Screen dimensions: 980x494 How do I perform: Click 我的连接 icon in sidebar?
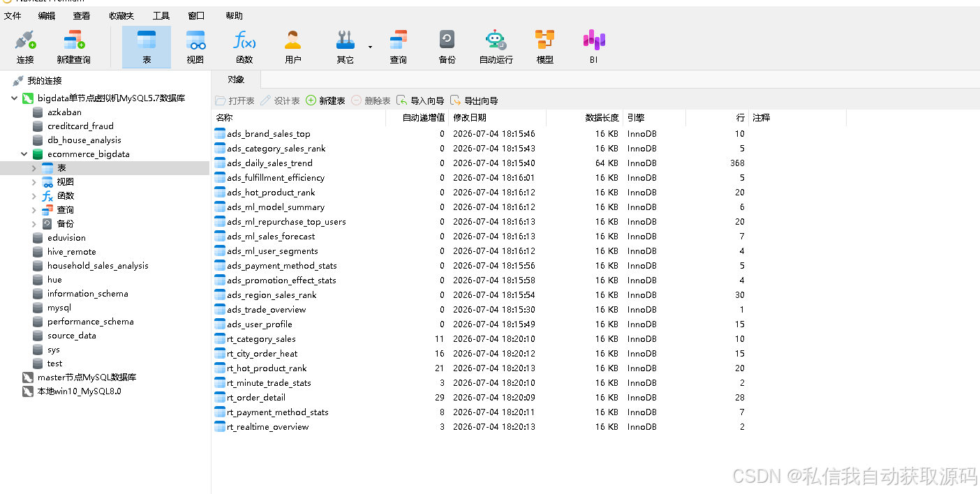tap(18, 81)
